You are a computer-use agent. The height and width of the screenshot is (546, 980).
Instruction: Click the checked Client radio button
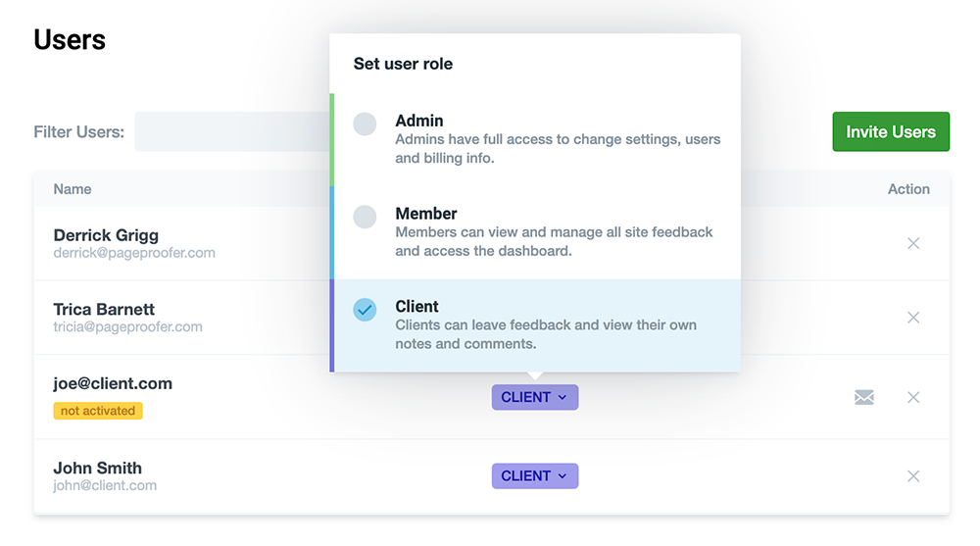(365, 310)
